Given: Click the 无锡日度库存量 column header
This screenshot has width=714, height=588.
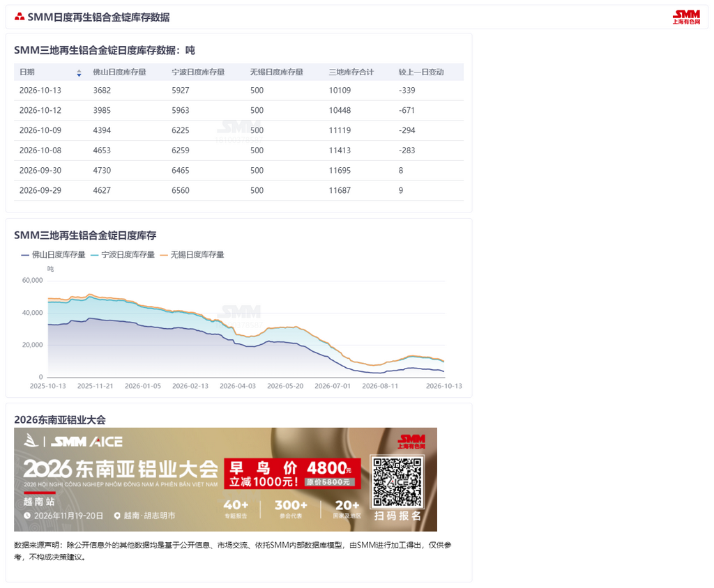Looking at the screenshot, I should (276, 72).
